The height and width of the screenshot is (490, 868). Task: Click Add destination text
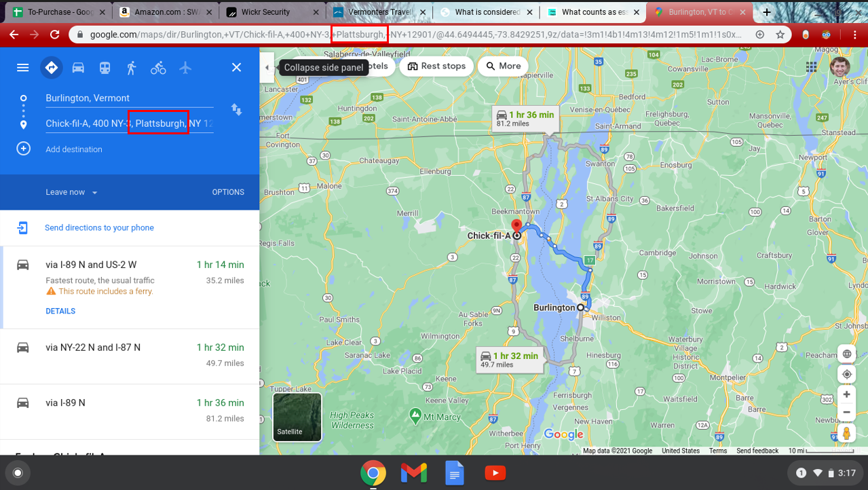point(74,149)
